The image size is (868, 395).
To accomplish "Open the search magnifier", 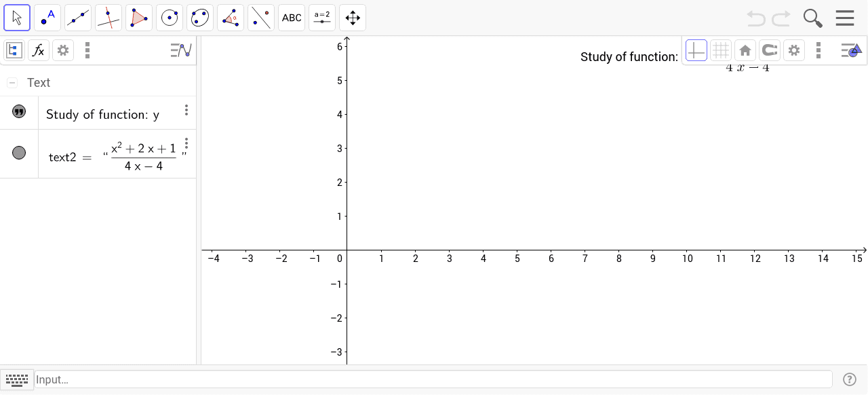I will [x=812, y=18].
